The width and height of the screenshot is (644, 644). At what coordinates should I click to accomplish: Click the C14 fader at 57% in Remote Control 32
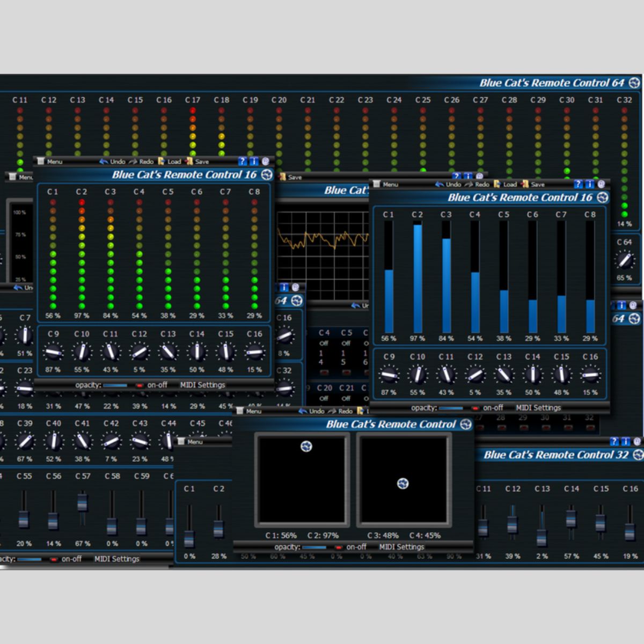(x=571, y=518)
